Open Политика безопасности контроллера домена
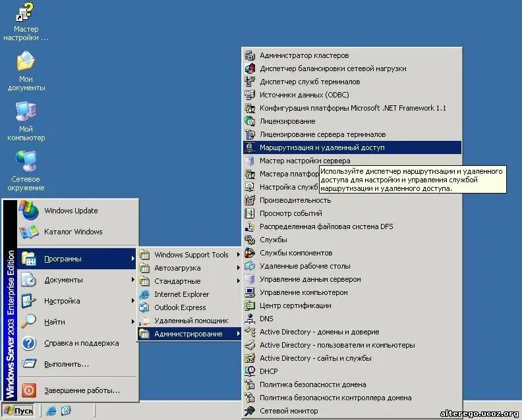 [352, 398]
